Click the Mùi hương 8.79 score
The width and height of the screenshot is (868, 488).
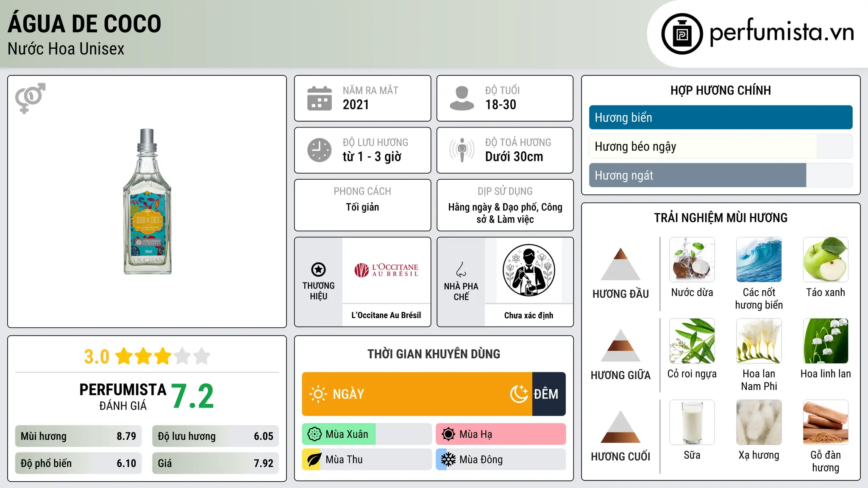tap(78, 436)
